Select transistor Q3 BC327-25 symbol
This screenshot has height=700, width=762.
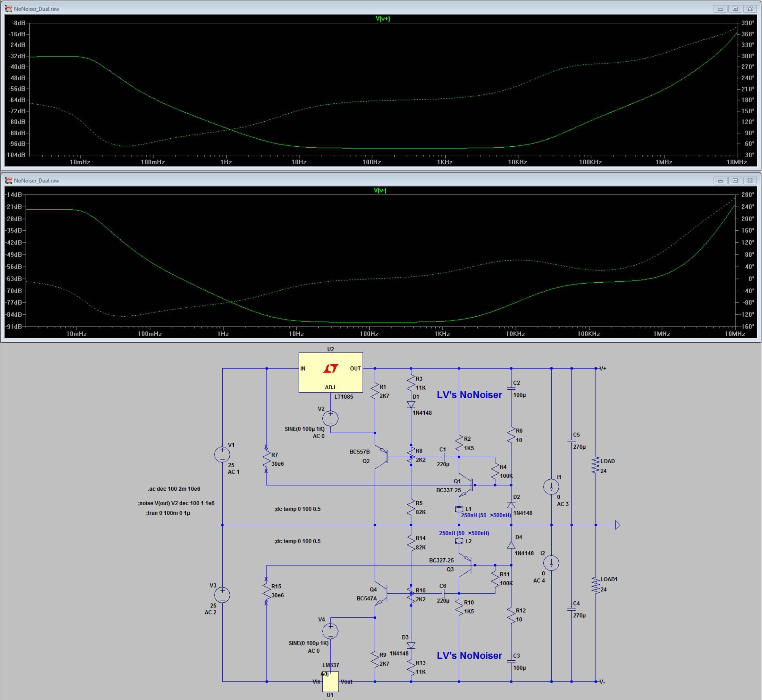pos(465,565)
